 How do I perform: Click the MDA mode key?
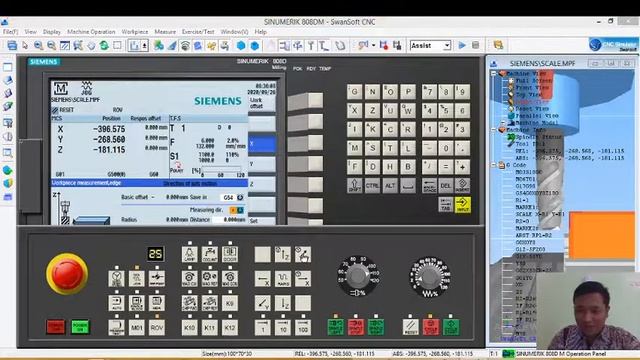point(157,303)
